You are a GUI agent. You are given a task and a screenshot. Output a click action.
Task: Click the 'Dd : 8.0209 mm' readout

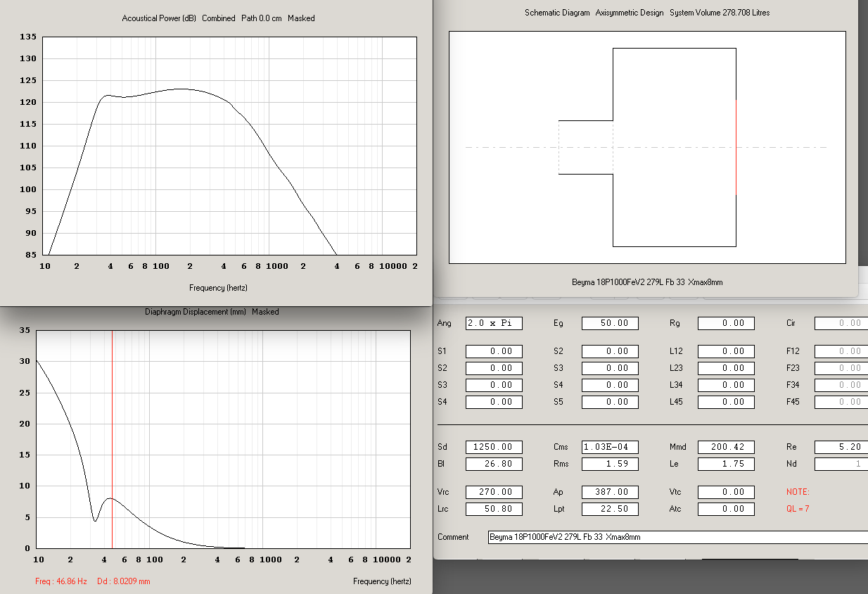point(124,581)
